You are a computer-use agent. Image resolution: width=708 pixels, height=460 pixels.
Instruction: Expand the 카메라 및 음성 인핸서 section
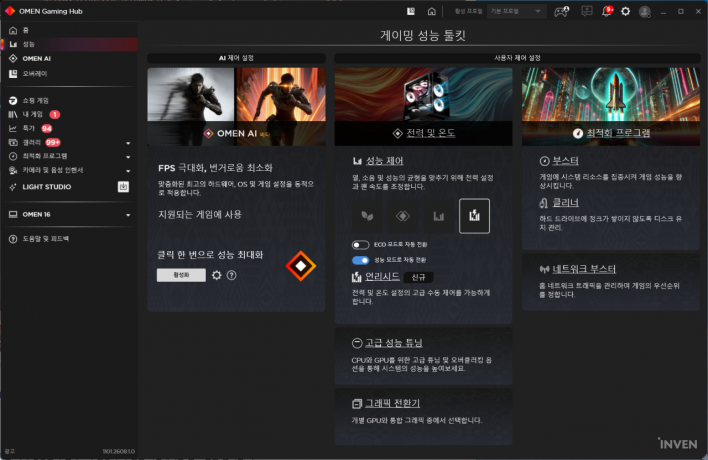point(128,171)
